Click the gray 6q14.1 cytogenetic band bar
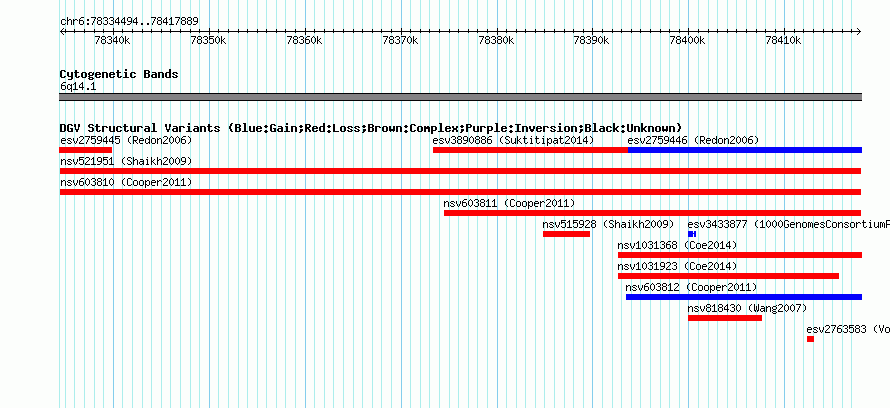The height and width of the screenshot is (408, 890). [460, 97]
